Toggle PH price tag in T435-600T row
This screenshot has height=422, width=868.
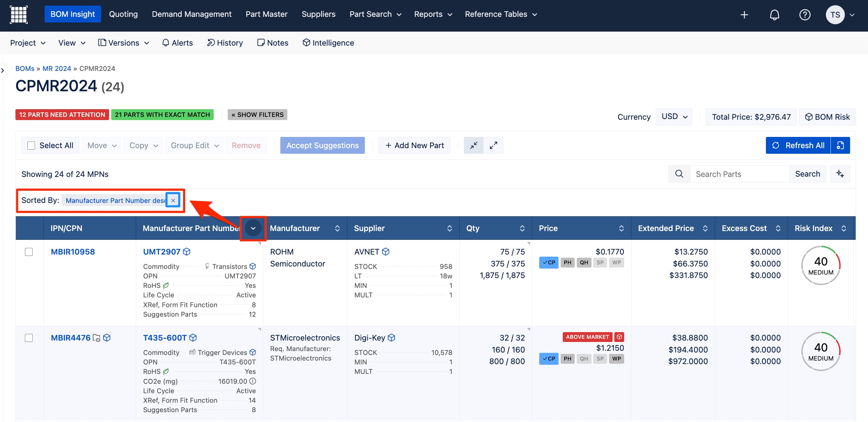[x=568, y=359]
